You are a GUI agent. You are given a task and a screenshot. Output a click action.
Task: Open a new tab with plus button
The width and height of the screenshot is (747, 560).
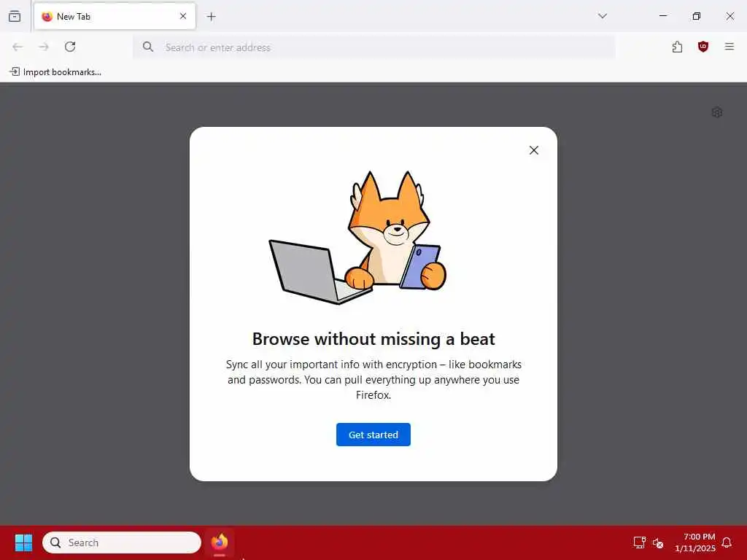click(212, 17)
